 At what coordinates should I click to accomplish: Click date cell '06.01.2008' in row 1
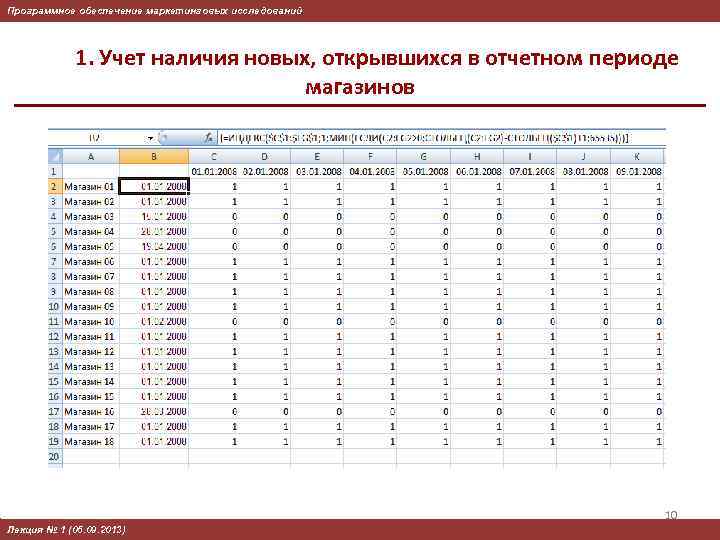(x=477, y=172)
